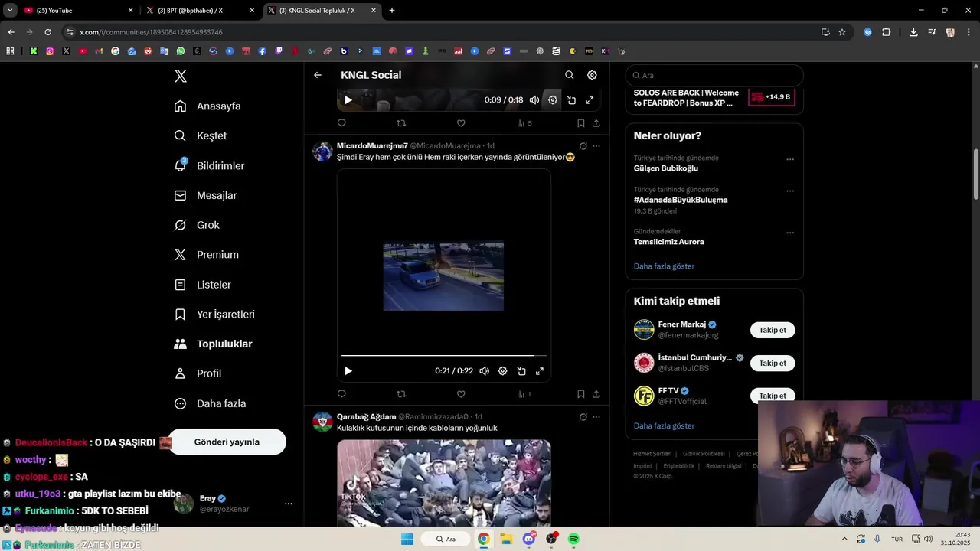Open Yer İşaretleri bookmarks
Image resolution: width=980 pixels, height=551 pixels.
[214, 315]
